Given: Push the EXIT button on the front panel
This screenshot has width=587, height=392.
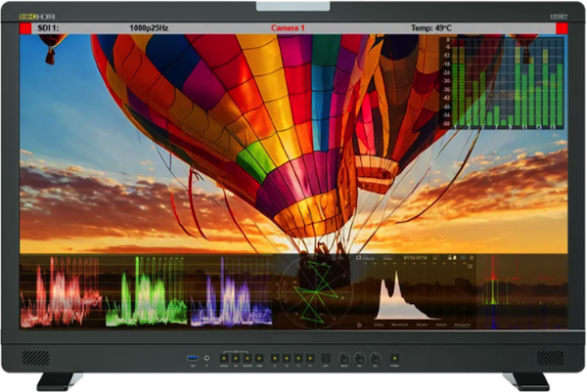Looking at the screenshot, I should 326,359.
